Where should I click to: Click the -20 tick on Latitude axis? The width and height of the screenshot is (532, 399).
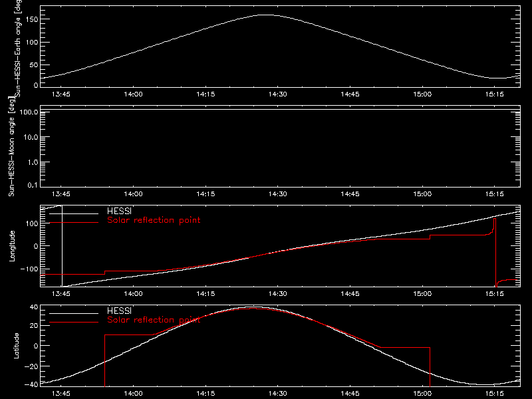pos(31,366)
